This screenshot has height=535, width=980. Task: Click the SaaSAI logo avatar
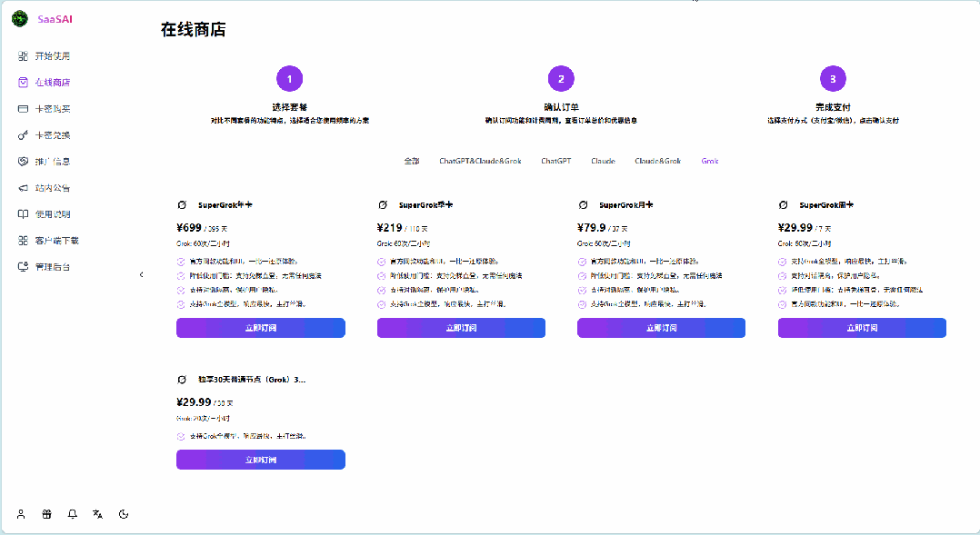20,19
